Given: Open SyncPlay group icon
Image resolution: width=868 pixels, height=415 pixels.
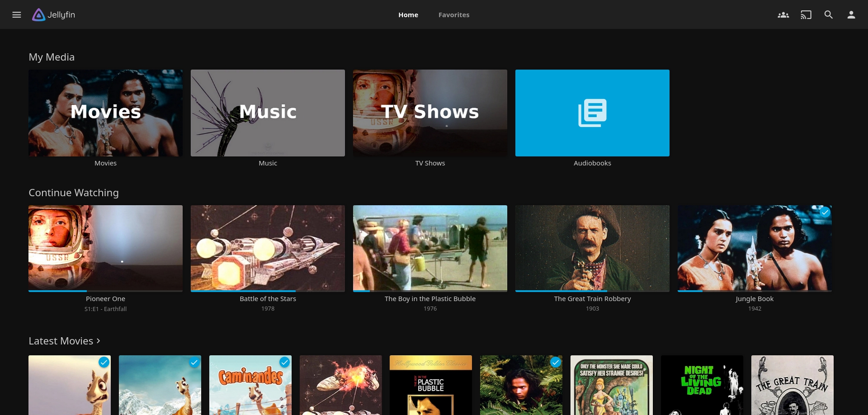Looking at the screenshot, I should point(783,15).
